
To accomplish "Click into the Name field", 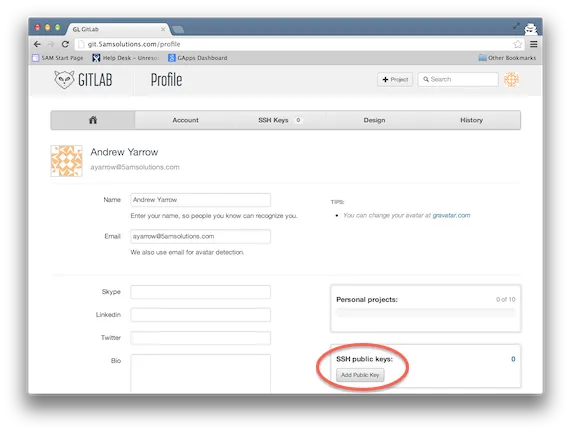I will (201, 200).
